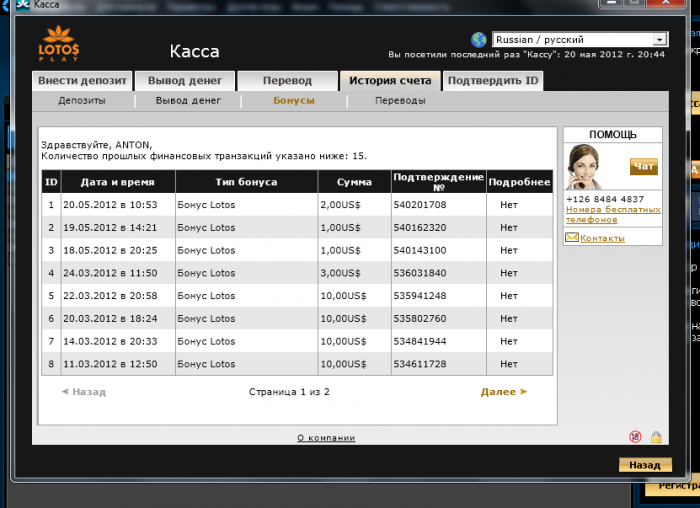700x508 pixels.
Task: Click the ПОМОЩЬ panel heading
Action: pos(612,135)
